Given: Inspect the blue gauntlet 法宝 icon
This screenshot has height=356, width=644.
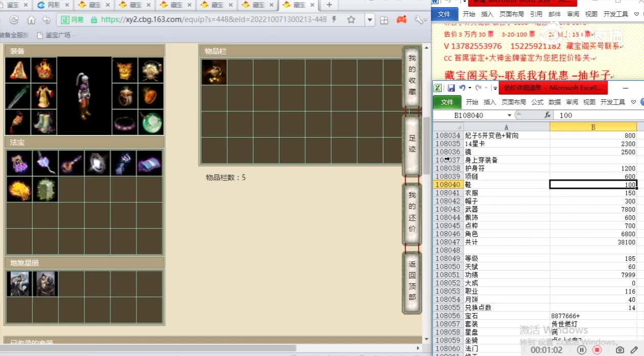Looking at the screenshot, I should [124, 163].
